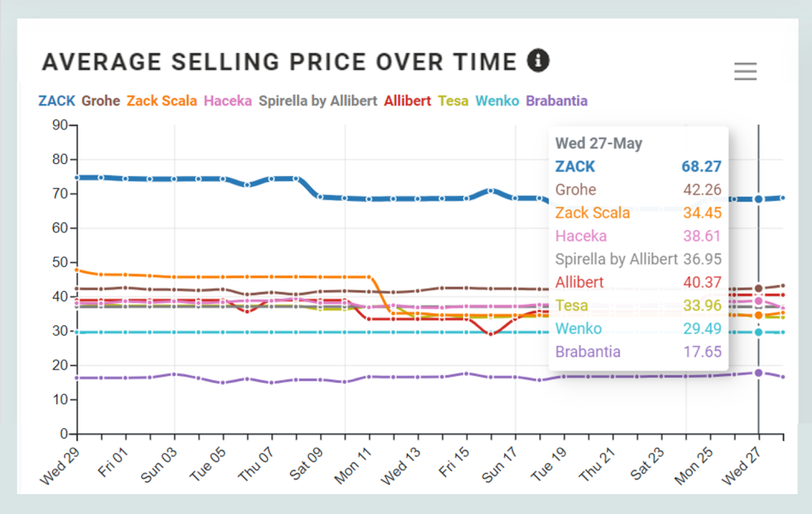The width and height of the screenshot is (812, 514).
Task: Click the Grohe point on Wed 27
Action: [759, 288]
